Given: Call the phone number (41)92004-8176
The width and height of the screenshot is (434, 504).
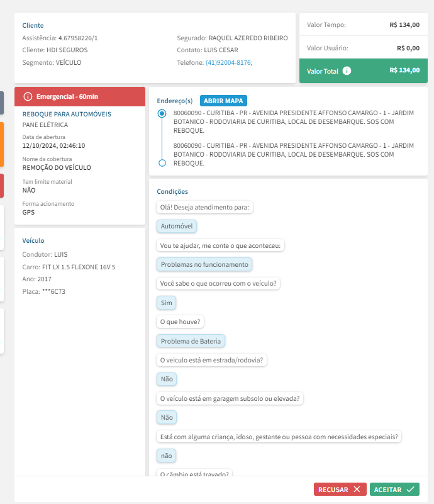Looking at the screenshot, I should (229, 63).
